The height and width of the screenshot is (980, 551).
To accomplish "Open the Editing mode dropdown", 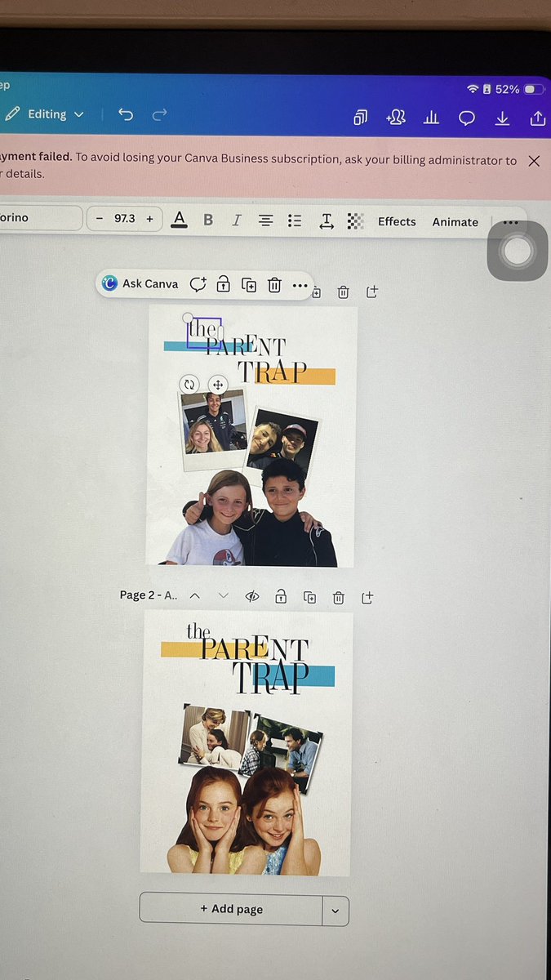I will (x=46, y=114).
